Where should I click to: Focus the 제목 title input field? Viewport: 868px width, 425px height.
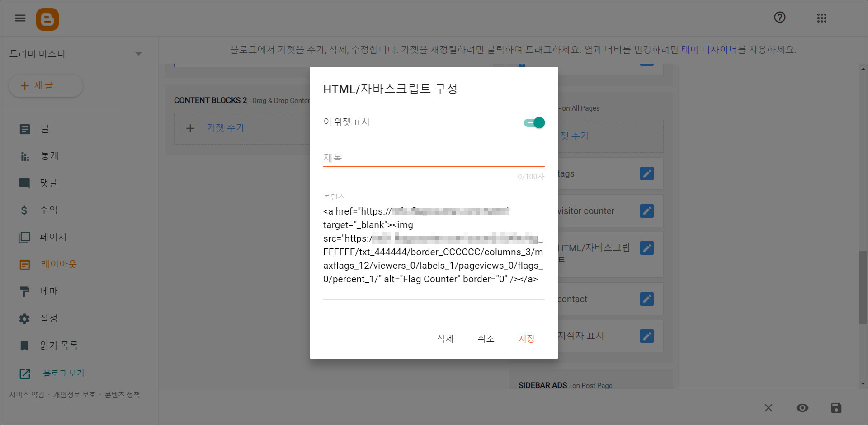pos(434,158)
